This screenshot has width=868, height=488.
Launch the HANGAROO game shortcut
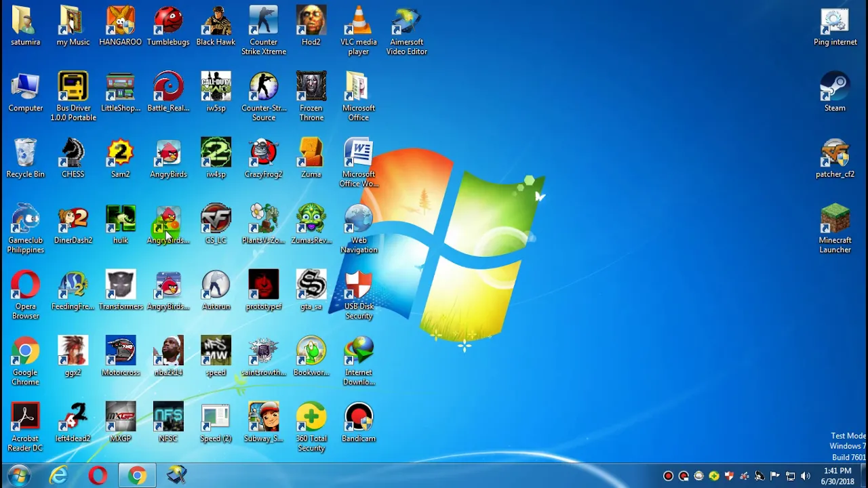pos(120,26)
